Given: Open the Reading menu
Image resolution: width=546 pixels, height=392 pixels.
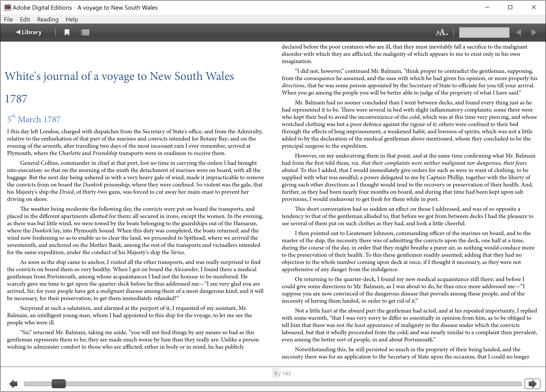Looking at the screenshot, I should [x=47, y=19].
